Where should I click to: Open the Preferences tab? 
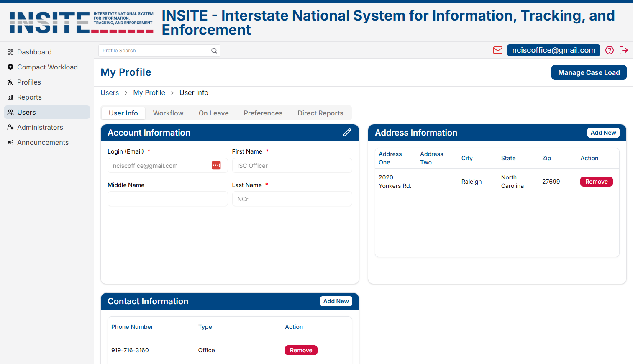[263, 113]
